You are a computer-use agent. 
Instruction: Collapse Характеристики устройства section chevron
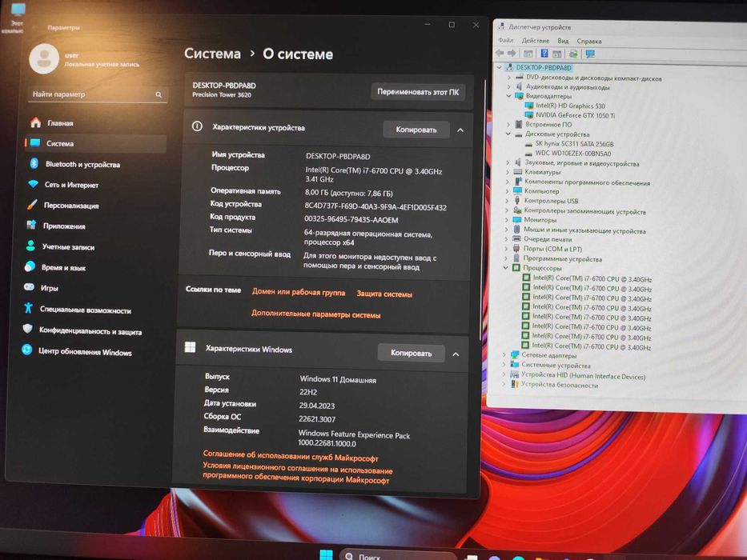point(460,130)
